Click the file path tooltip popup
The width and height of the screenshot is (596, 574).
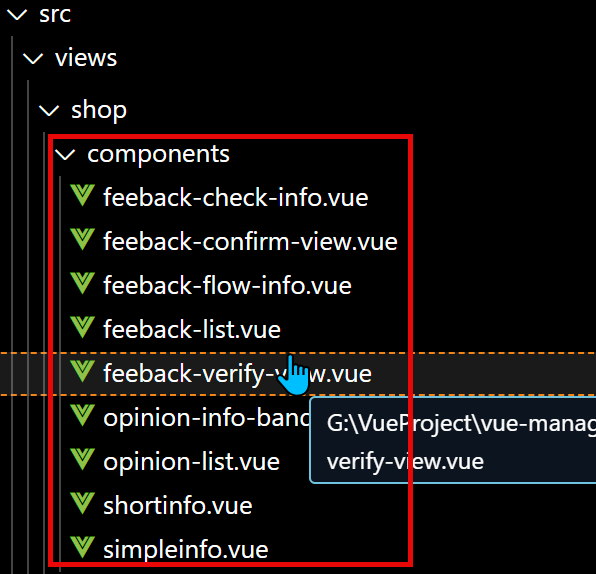(x=453, y=440)
